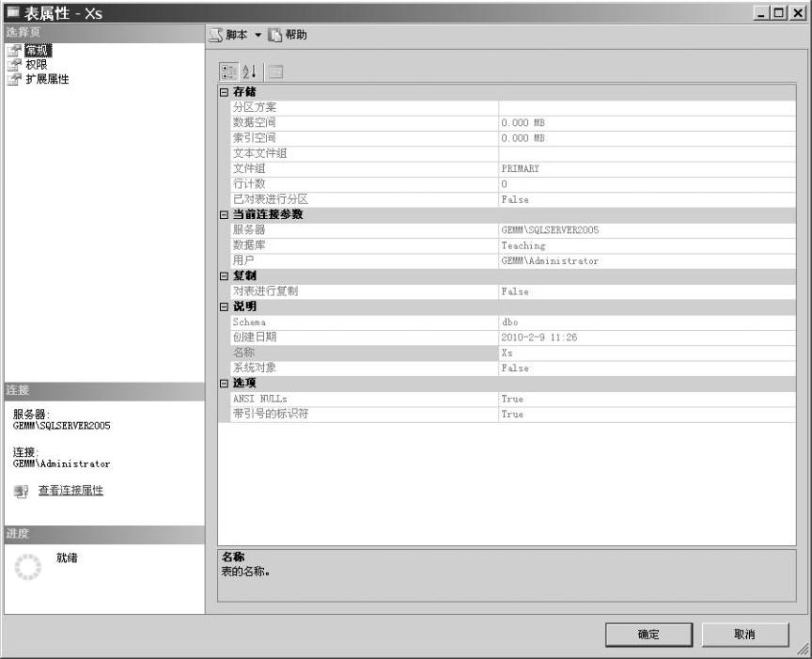The height and width of the screenshot is (659, 812).
Task: Maximize the 表属性 window
Action: click(778, 13)
